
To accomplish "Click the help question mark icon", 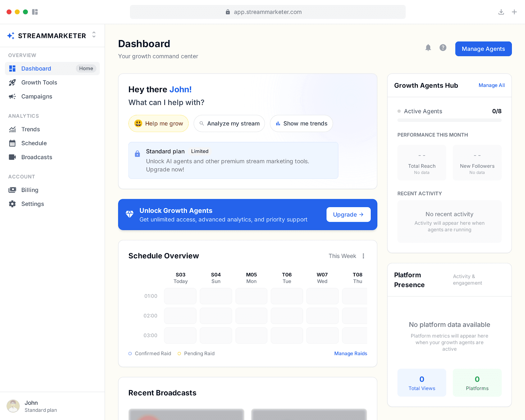I will 443,48.
